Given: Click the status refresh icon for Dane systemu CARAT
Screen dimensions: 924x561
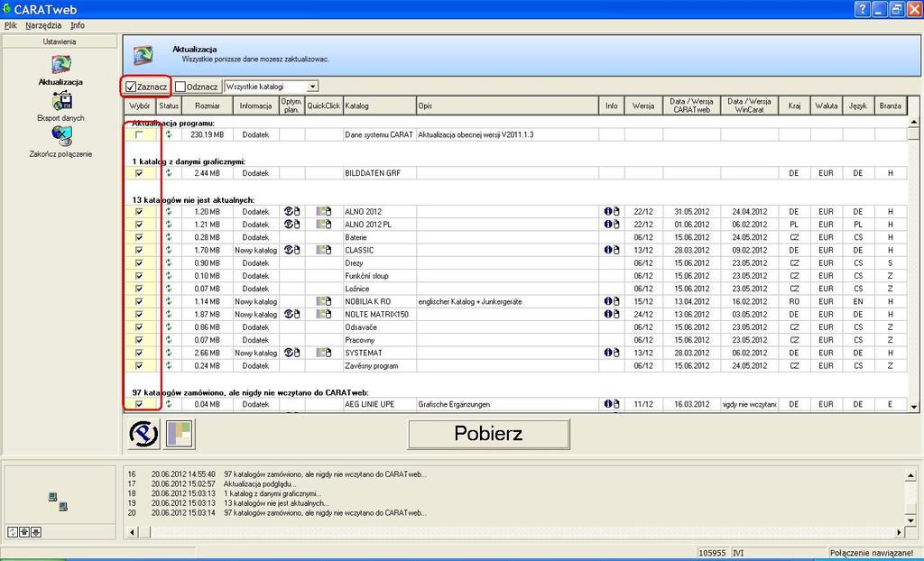Looking at the screenshot, I should tap(169, 134).
